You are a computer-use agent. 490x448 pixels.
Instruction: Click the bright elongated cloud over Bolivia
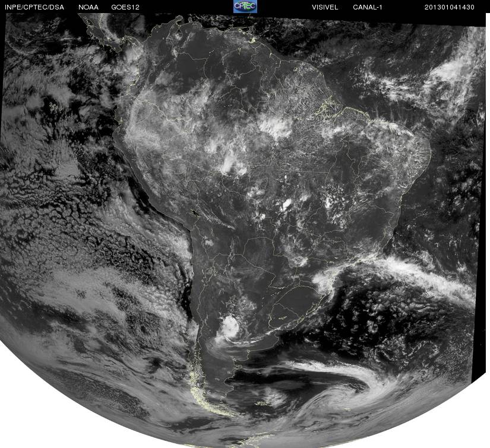(230, 164)
